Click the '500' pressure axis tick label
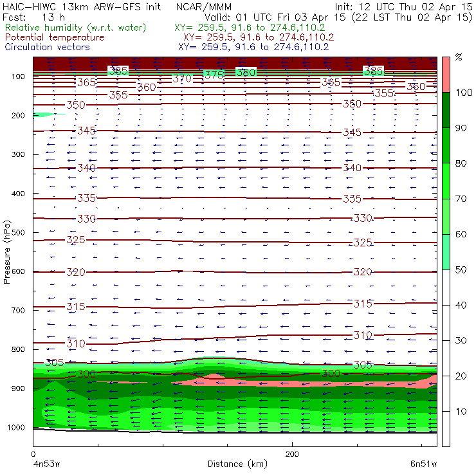 pyautogui.click(x=18, y=233)
